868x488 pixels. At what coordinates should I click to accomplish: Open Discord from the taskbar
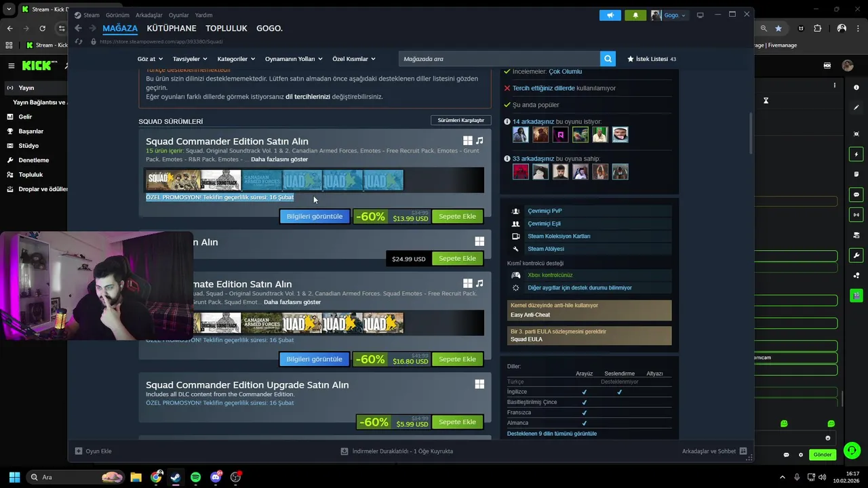pyautogui.click(x=216, y=477)
